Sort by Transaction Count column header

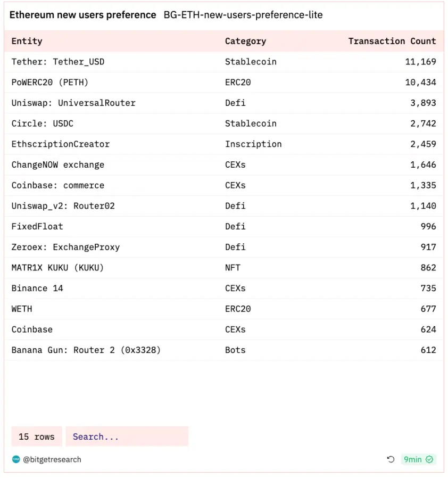click(x=392, y=41)
